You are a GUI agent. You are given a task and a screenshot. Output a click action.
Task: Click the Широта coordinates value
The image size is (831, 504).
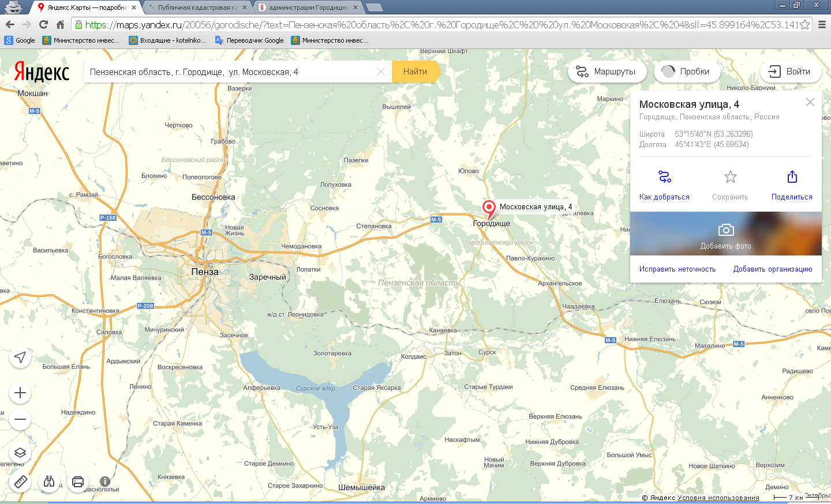[x=714, y=134]
